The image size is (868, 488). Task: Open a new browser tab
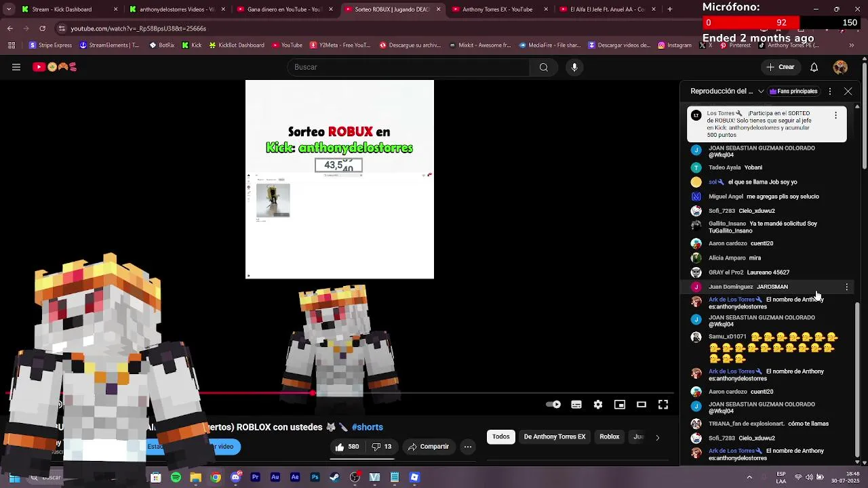point(670,9)
